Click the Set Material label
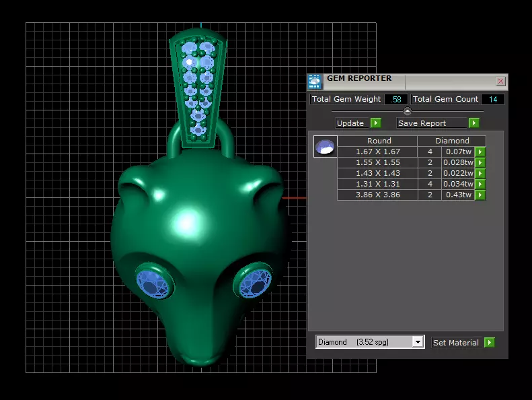The image size is (532, 400). 457,343
